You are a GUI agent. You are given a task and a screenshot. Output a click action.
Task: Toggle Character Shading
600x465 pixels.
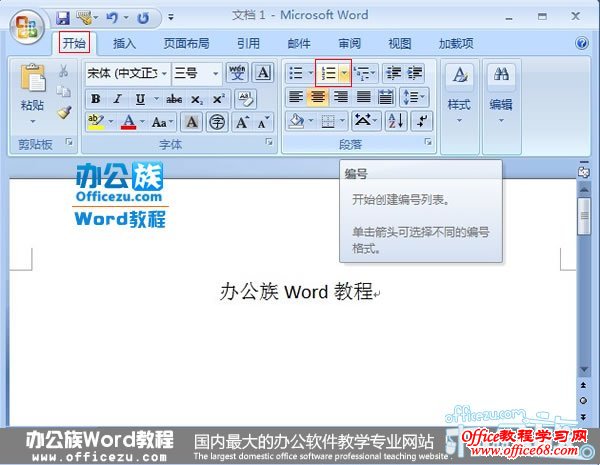[192, 122]
